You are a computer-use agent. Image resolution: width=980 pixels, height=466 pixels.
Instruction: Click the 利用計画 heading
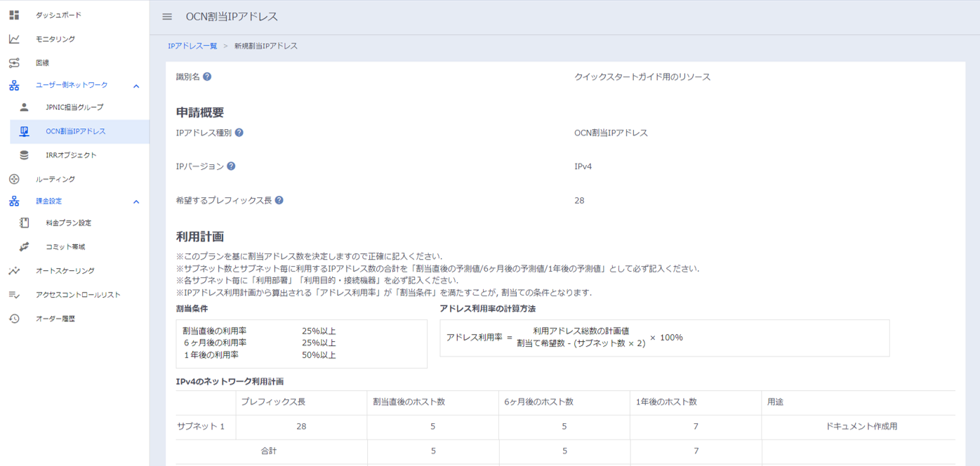[x=200, y=237]
